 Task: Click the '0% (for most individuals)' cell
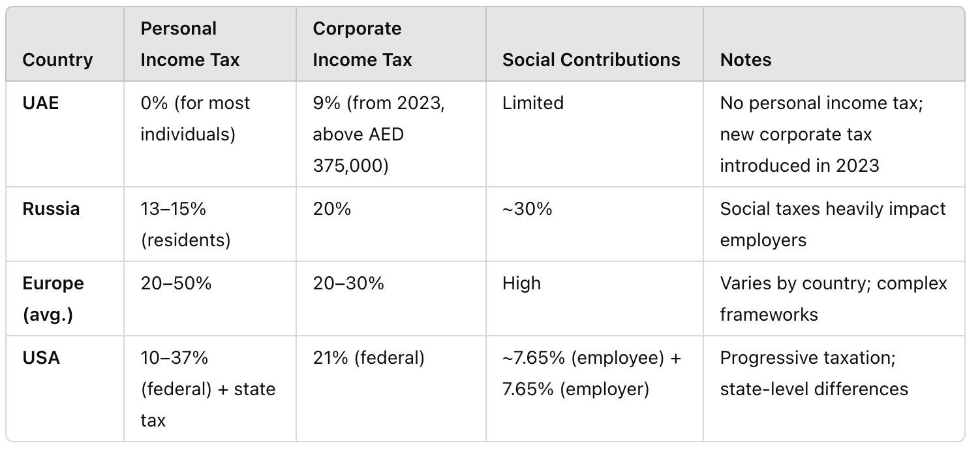tap(195, 119)
